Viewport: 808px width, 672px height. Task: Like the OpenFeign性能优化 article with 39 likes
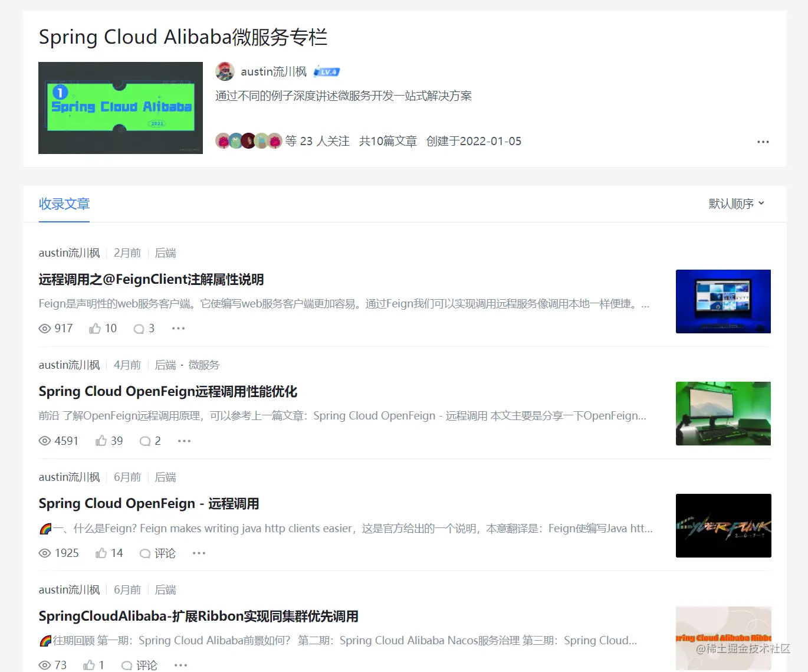[109, 441]
